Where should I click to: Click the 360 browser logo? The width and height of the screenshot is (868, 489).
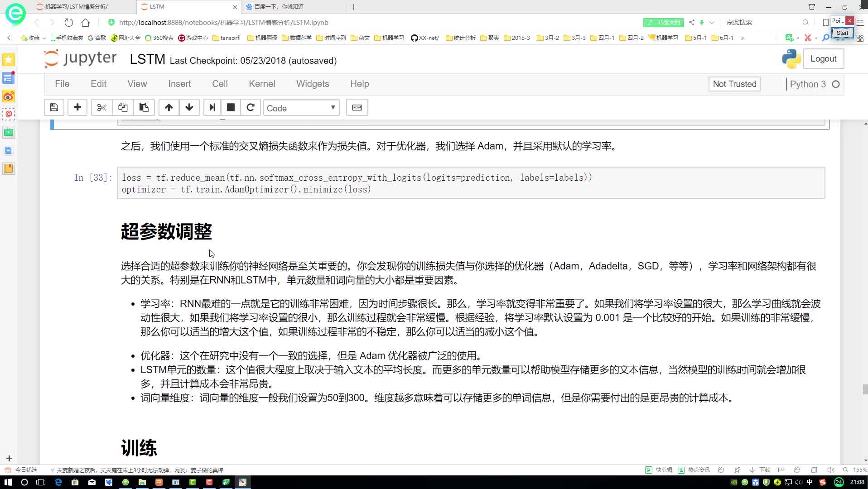[x=15, y=14]
